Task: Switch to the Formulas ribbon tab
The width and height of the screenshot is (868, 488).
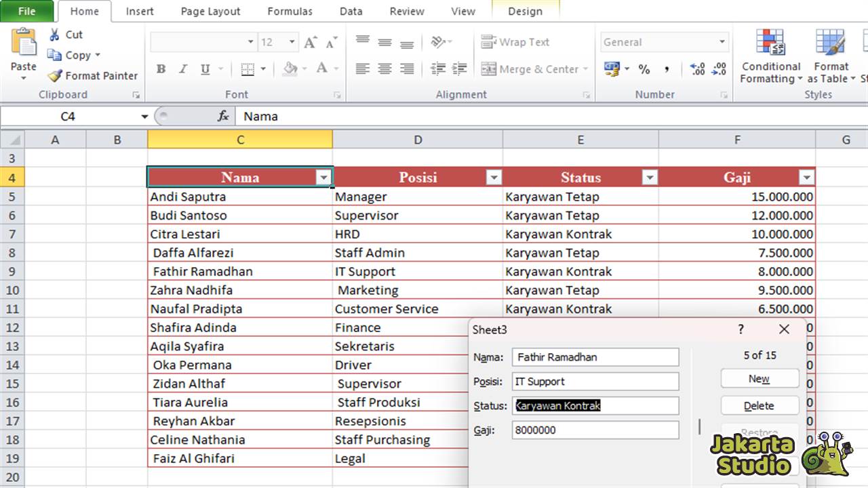Action: [290, 11]
